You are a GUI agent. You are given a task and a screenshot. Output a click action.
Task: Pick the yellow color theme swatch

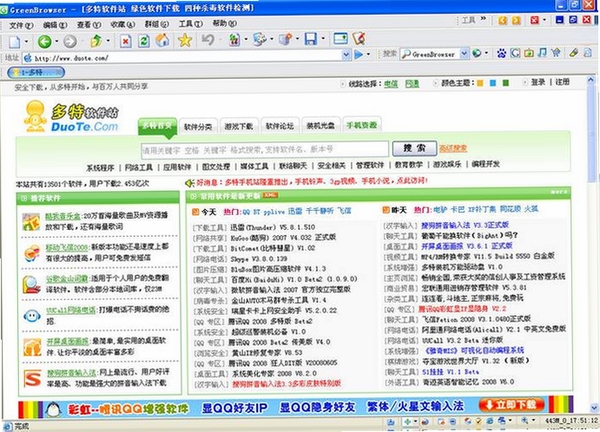click(479, 83)
